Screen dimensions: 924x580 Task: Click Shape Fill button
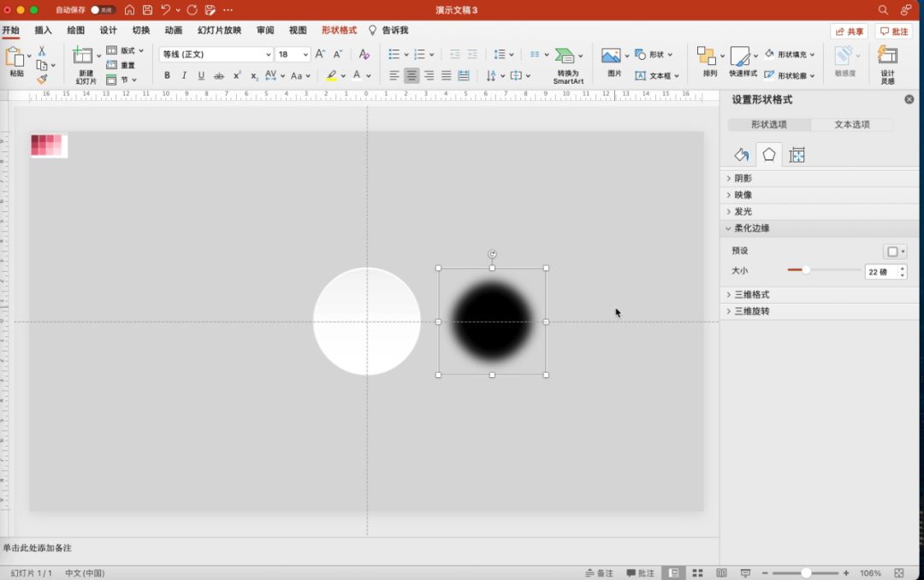click(x=789, y=54)
